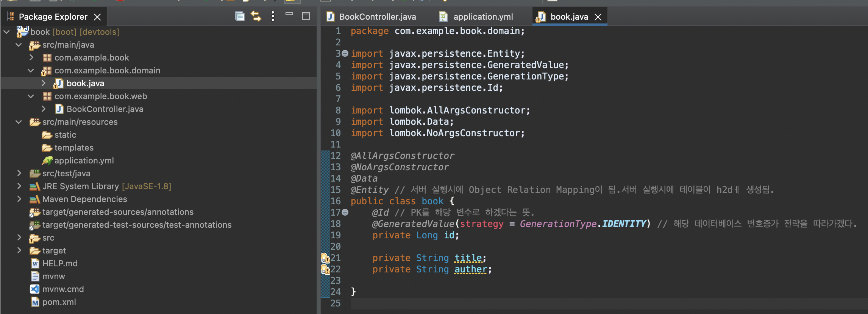Expand the src folder chevron

coord(19,238)
